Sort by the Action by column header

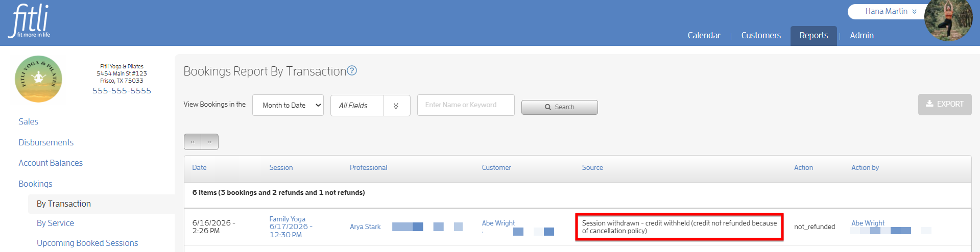(865, 167)
